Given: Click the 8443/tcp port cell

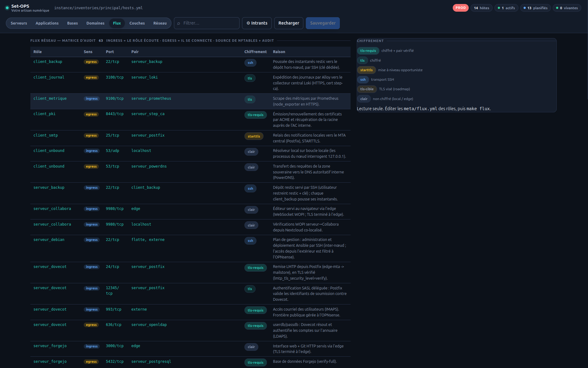Looking at the screenshot, I should click(x=115, y=114).
